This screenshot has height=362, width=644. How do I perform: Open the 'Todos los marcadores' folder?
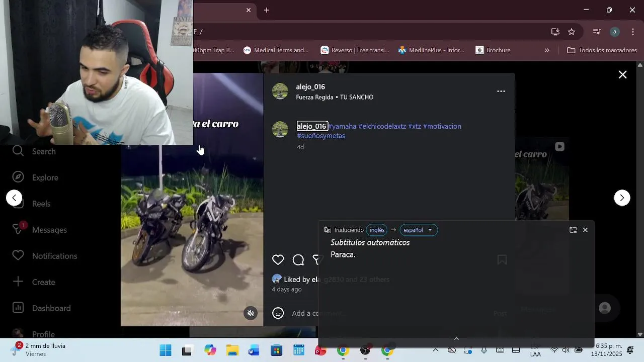602,50
